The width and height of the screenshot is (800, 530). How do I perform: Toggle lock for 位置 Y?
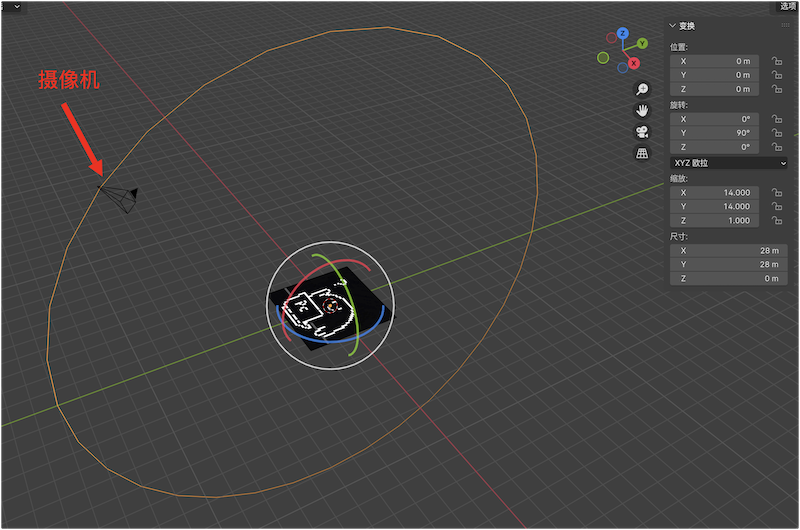(777, 75)
